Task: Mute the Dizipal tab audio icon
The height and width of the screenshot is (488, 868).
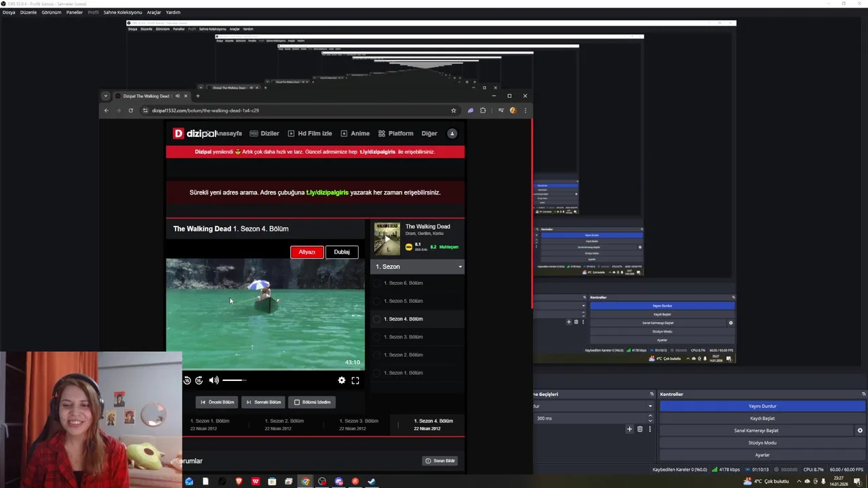Action: [x=178, y=96]
